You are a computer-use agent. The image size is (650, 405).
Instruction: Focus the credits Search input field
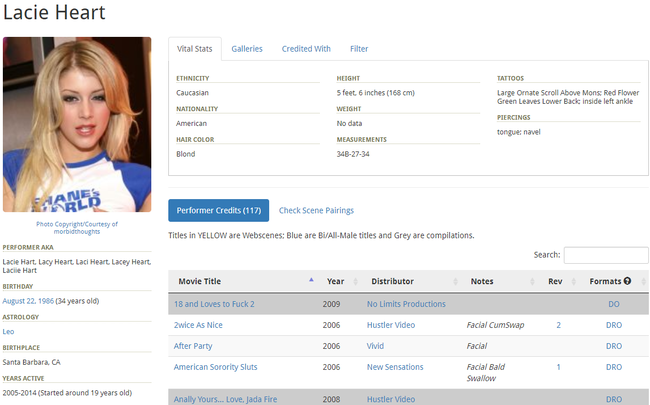click(x=606, y=255)
